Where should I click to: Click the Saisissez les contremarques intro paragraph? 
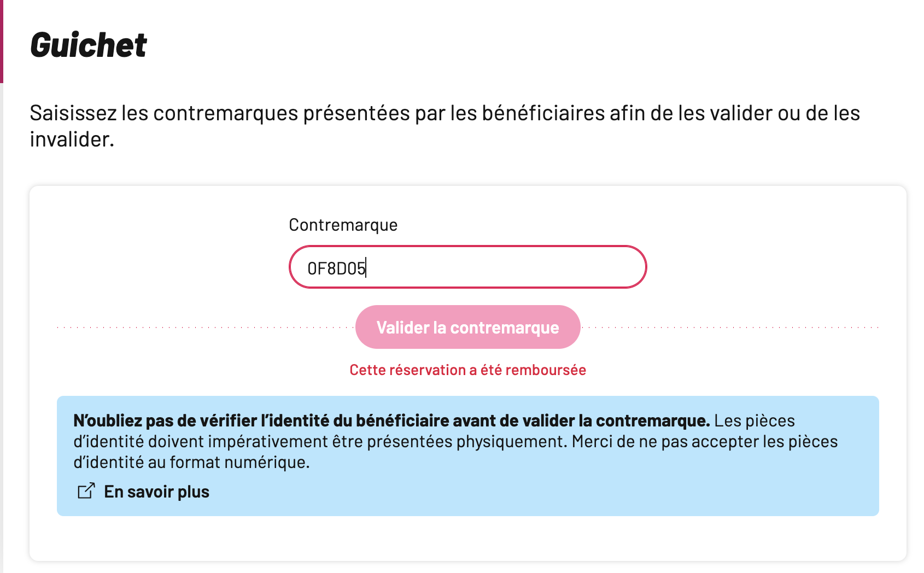point(445,126)
